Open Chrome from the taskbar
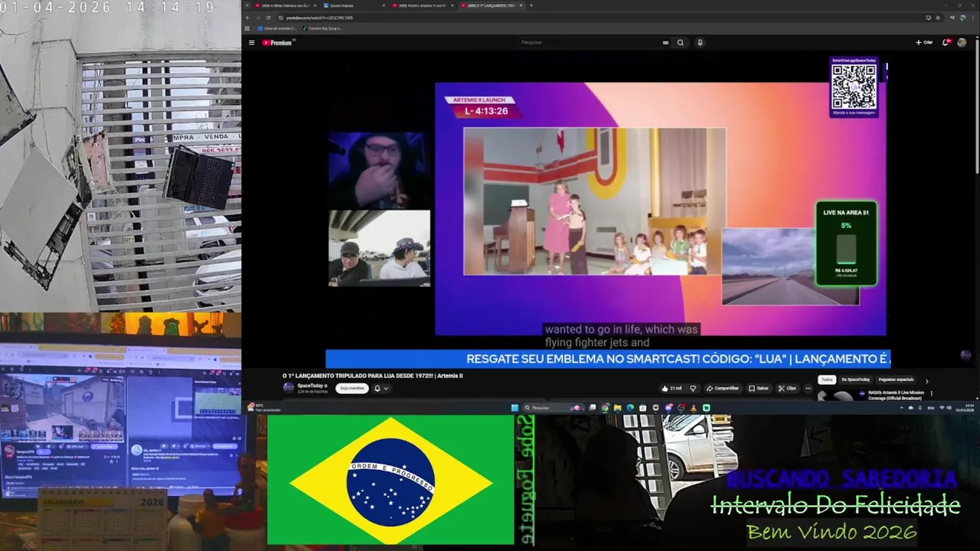Image resolution: width=980 pixels, height=551 pixels. pos(606,408)
